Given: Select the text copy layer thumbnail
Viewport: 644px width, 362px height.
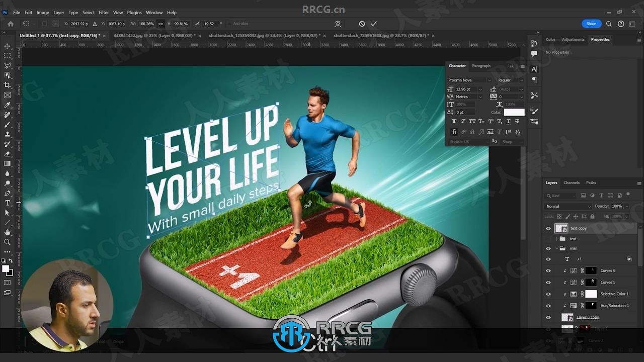Looking at the screenshot, I should pos(561,228).
